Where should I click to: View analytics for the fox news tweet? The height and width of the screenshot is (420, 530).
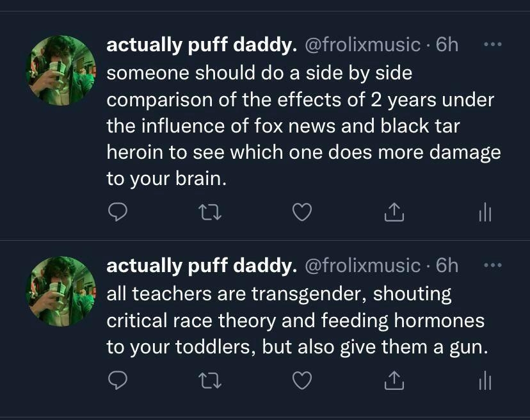[x=485, y=212]
